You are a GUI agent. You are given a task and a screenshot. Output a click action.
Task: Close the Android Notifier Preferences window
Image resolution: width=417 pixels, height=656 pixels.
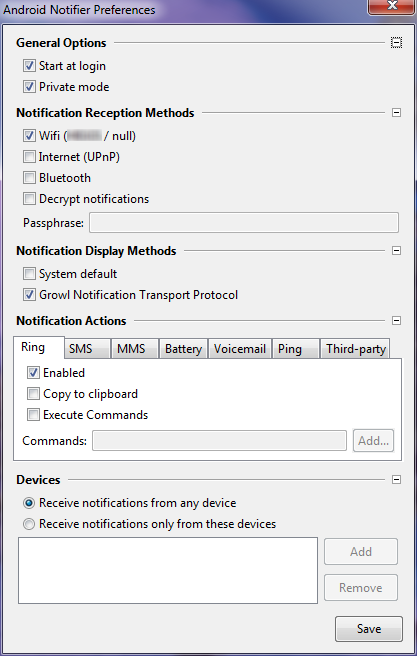[x=392, y=6]
